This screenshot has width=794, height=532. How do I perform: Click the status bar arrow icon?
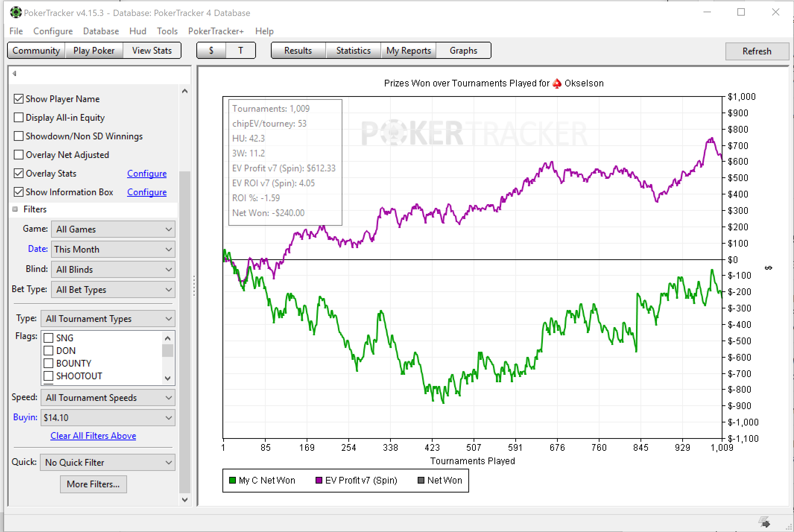pyautogui.click(x=764, y=522)
